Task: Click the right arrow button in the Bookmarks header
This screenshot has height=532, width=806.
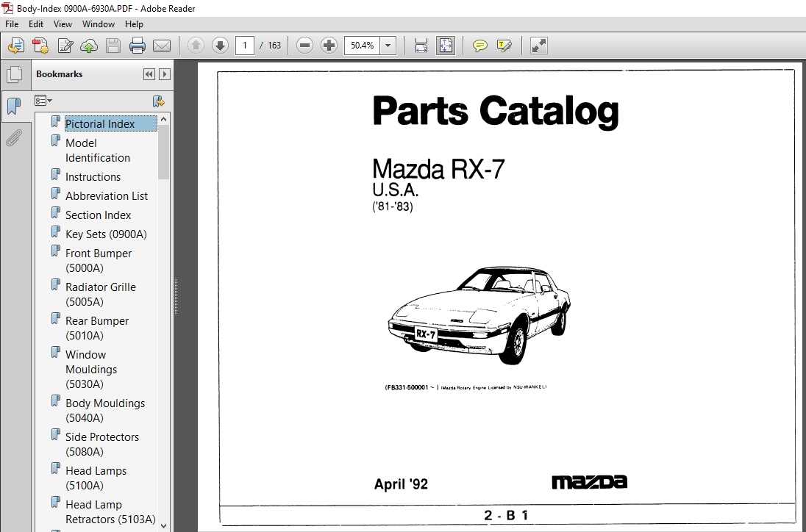Action: click(x=165, y=74)
